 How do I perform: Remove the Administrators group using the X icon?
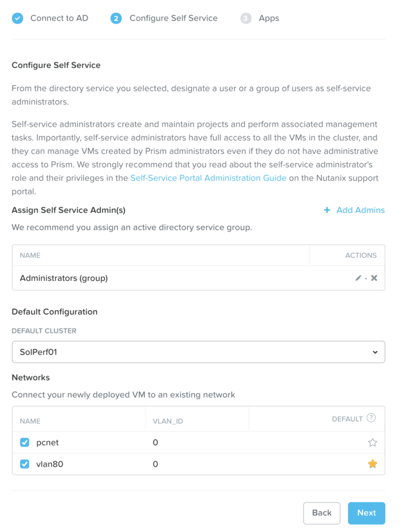coord(374,278)
